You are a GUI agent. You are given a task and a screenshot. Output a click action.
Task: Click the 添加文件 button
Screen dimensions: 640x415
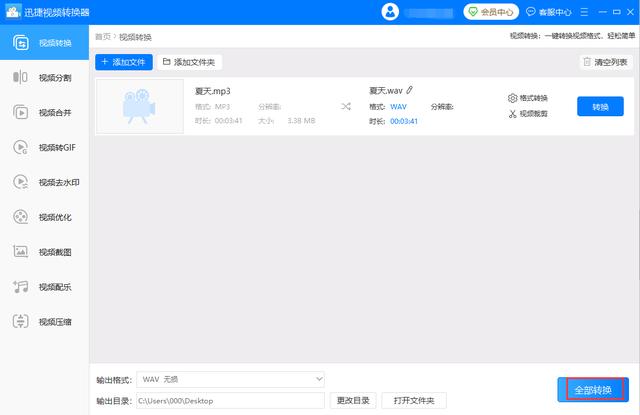pos(124,62)
